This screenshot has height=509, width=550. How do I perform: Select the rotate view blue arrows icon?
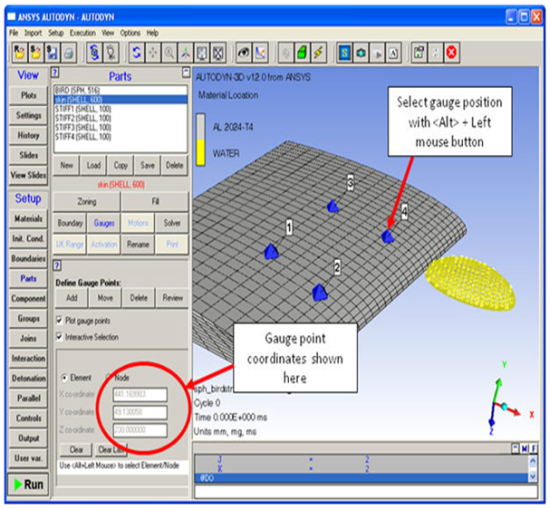[x=137, y=53]
